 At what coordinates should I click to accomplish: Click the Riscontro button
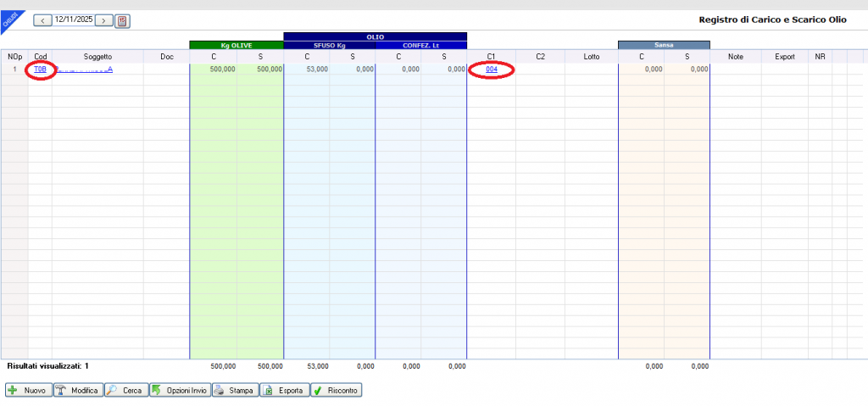click(336, 391)
